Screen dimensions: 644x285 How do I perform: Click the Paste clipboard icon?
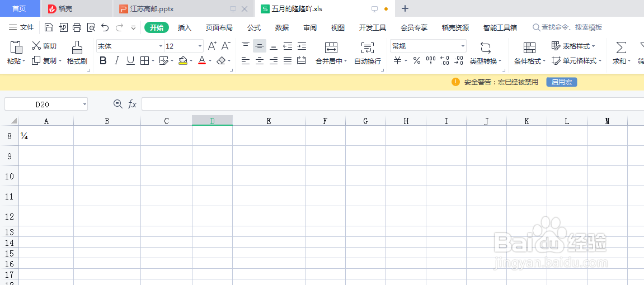tap(16, 47)
